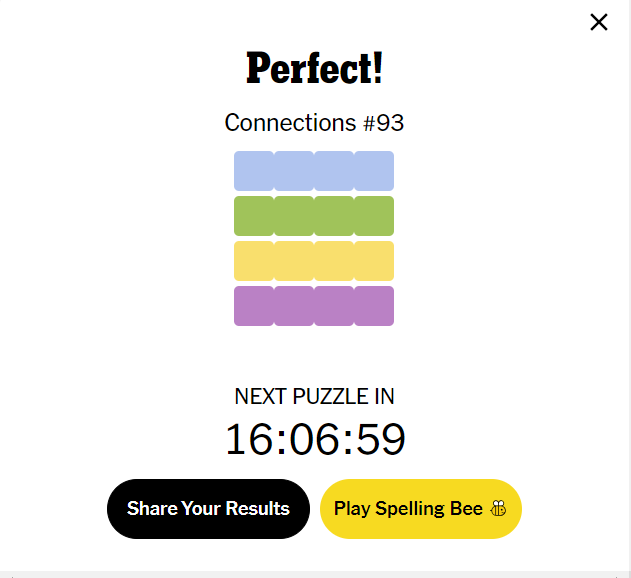Click the Connections #93 puzzle label

pyautogui.click(x=314, y=122)
